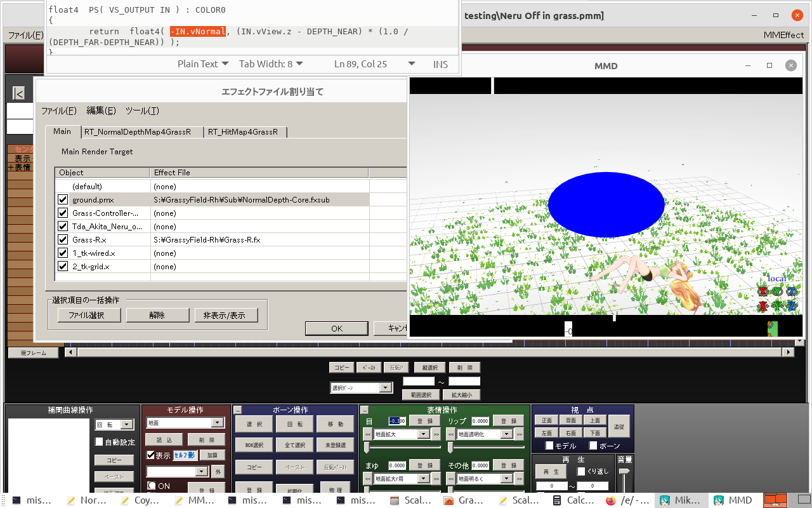
Task: Open the Plain Text language dropdown
Action: pos(203,63)
